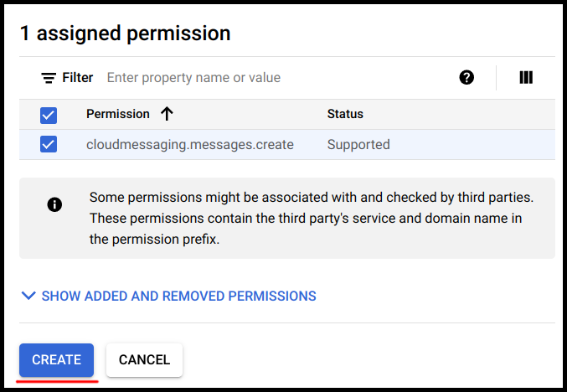The width and height of the screenshot is (567, 392).
Task: Click the third-party permissions notice text
Action: 312,218
